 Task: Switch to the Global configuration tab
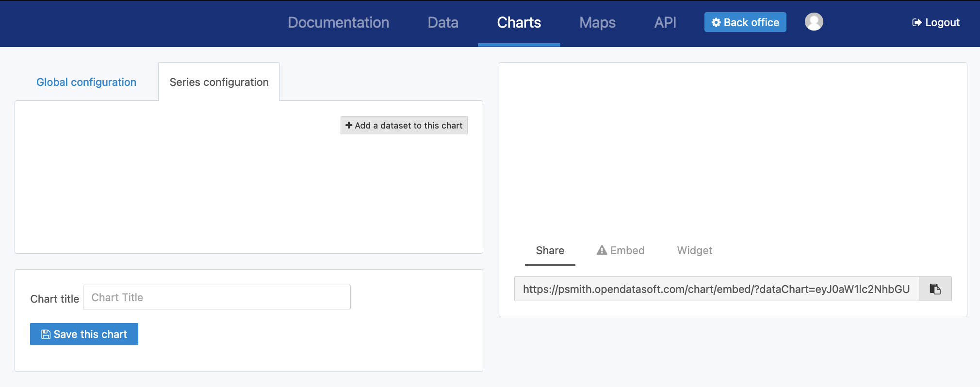click(x=86, y=82)
